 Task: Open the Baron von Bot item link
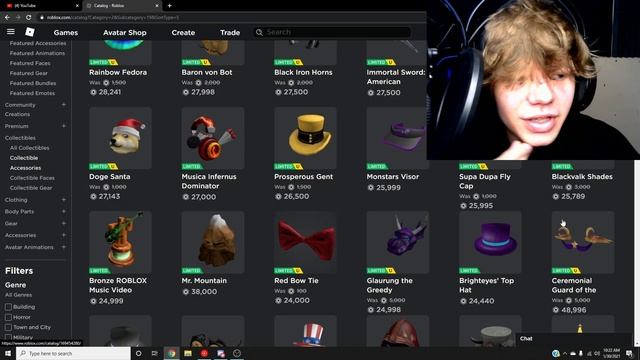(207, 72)
